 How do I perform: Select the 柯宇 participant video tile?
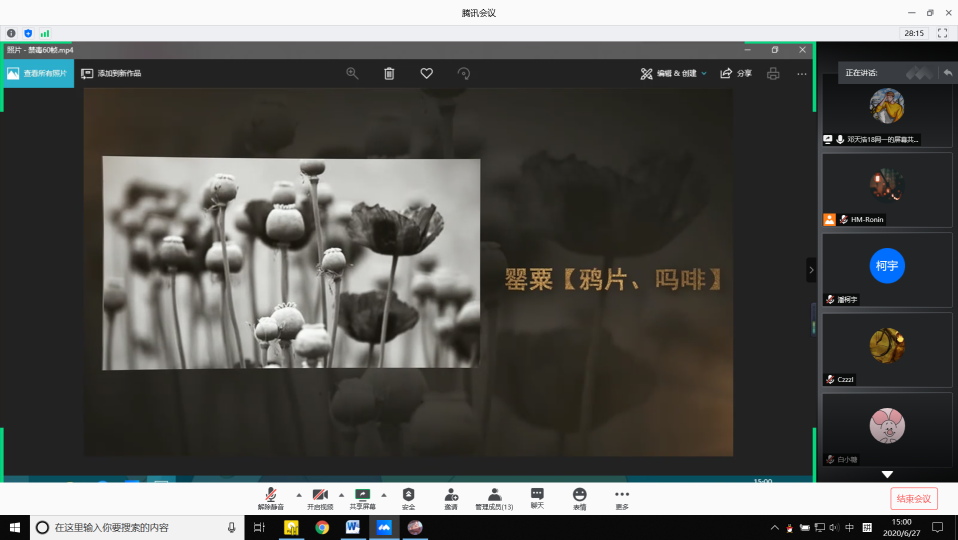(x=887, y=269)
